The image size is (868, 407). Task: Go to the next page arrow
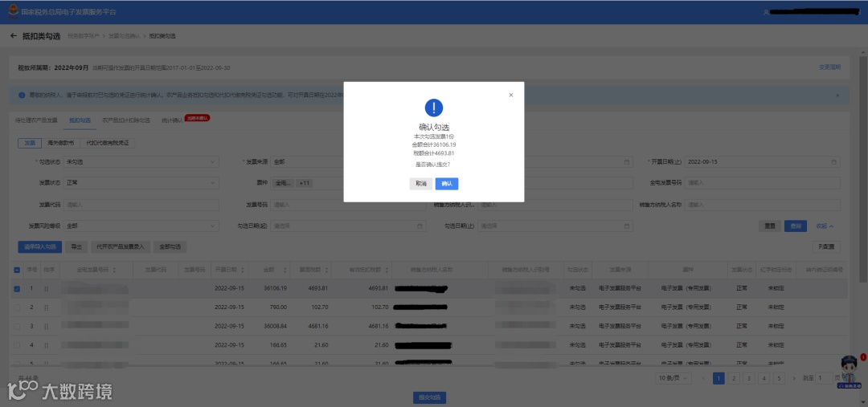(794, 378)
